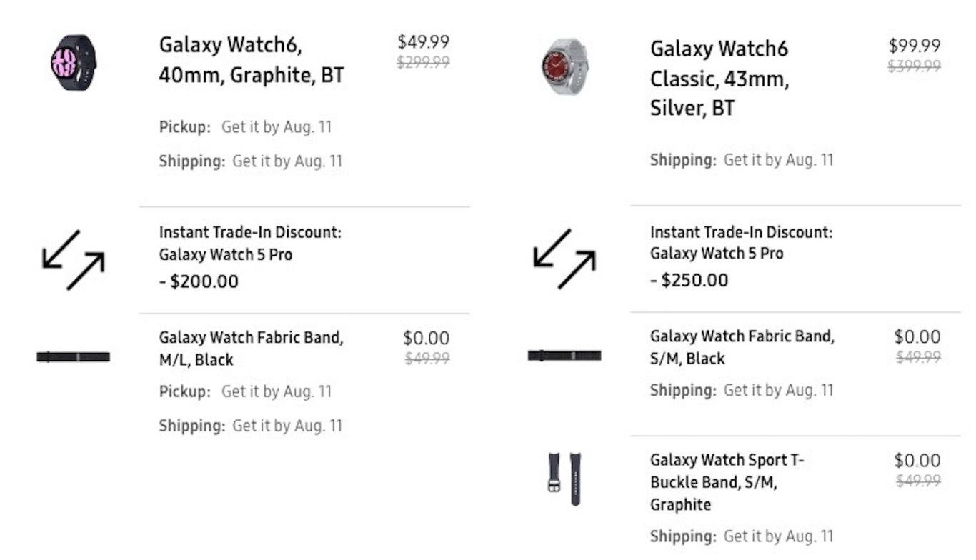Click the left trade-in arrows icon
The image size is (976, 560).
coord(74,260)
